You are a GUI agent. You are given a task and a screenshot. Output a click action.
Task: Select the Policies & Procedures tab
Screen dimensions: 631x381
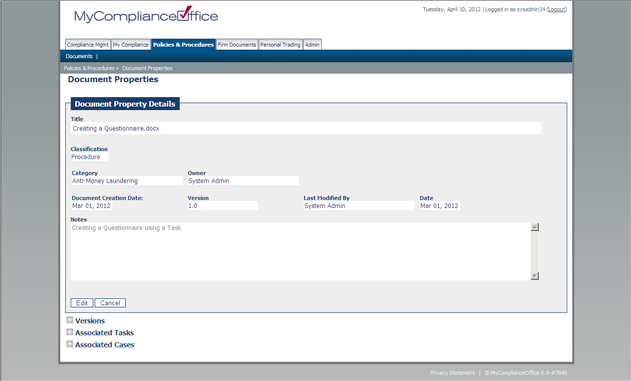coord(184,45)
